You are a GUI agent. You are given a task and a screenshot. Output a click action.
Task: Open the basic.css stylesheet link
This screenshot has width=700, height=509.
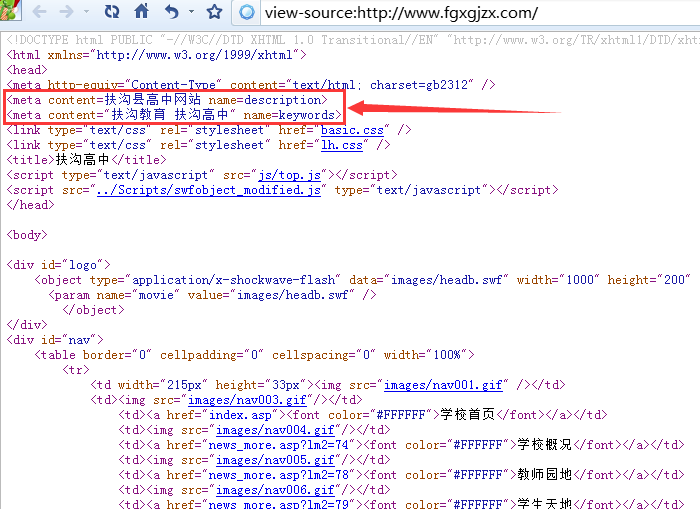coord(352,130)
